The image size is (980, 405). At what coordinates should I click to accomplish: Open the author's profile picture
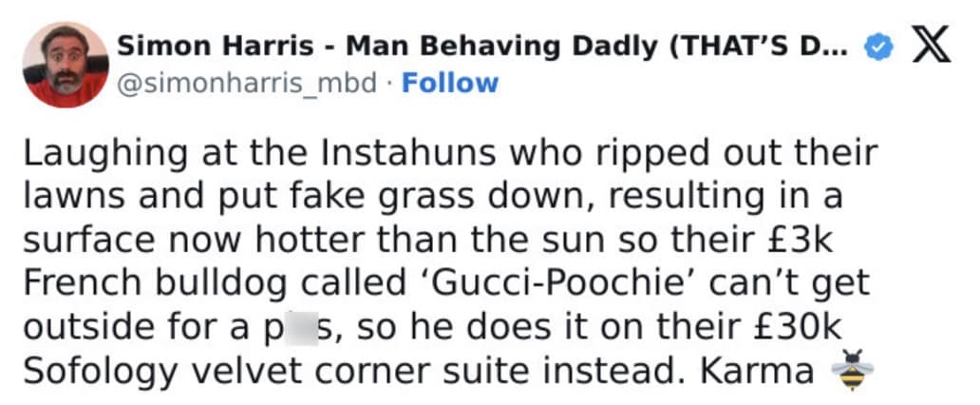[66, 66]
